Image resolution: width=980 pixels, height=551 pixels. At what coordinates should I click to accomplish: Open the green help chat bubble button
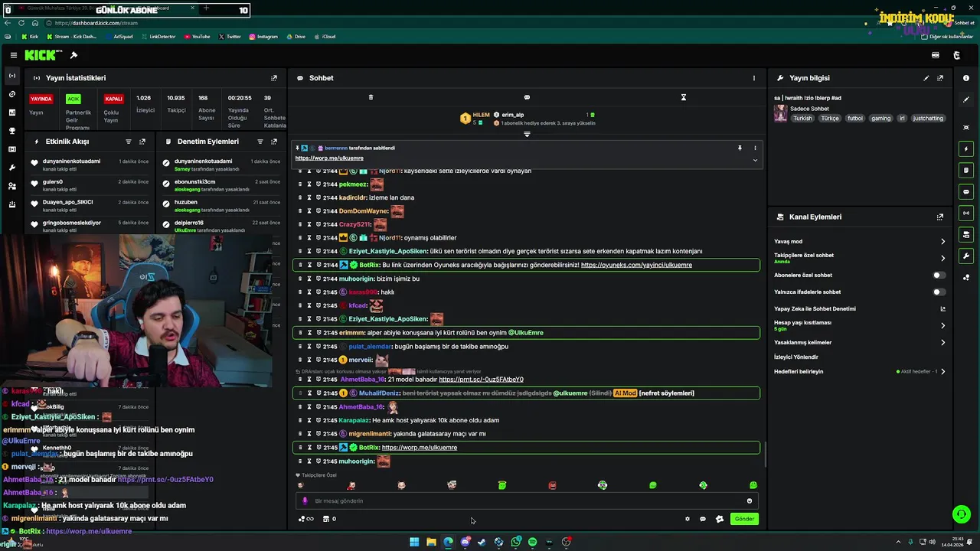[961, 514]
